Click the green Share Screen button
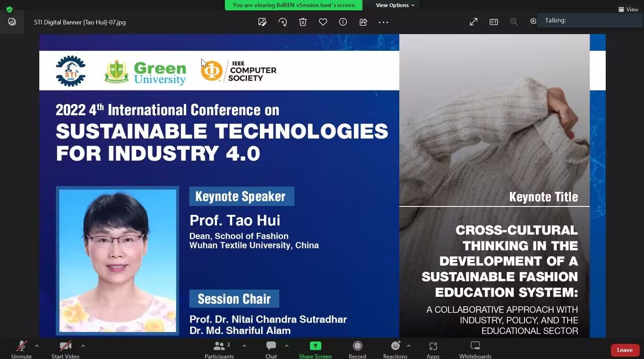Image resolution: width=644 pixels, height=359 pixels. pos(315,350)
